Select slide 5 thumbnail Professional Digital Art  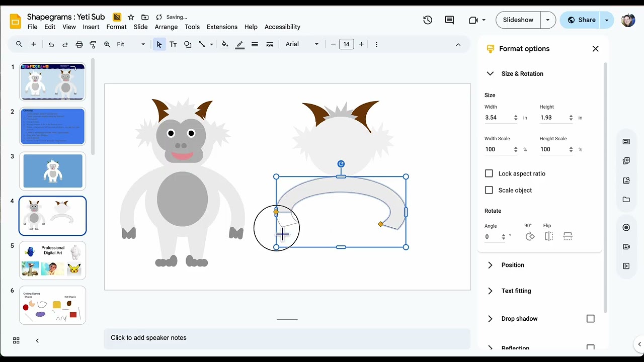53,260
